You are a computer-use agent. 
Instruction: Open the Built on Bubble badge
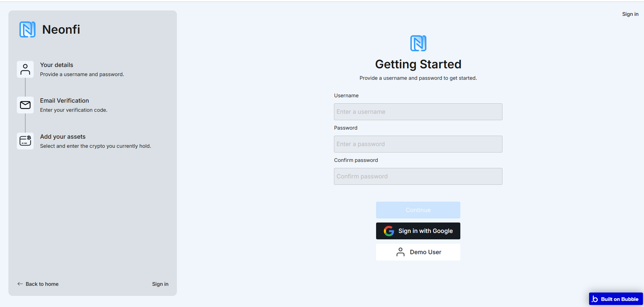point(616,299)
